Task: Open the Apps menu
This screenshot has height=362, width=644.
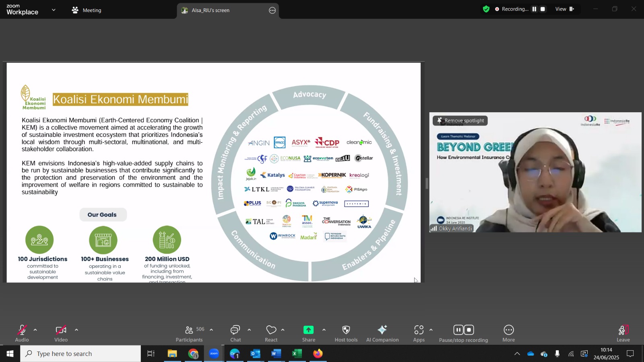Action: (x=419, y=333)
